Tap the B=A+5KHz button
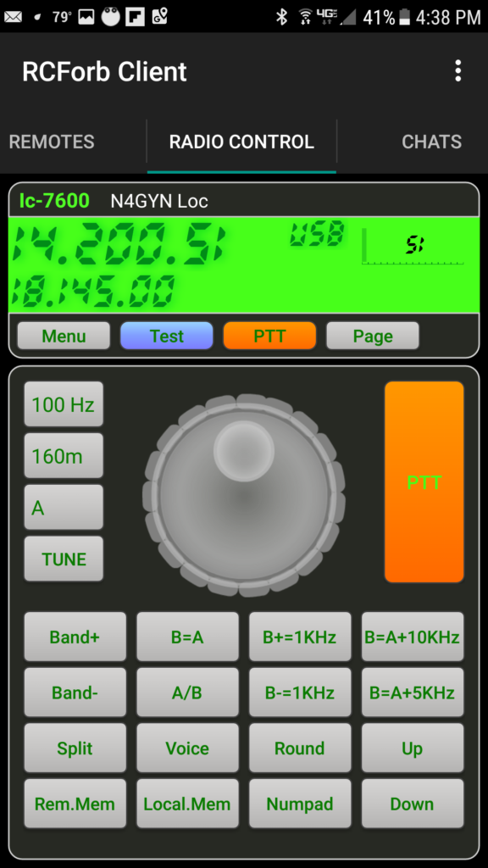Screen dimensions: 488x868 coord(413,692)
